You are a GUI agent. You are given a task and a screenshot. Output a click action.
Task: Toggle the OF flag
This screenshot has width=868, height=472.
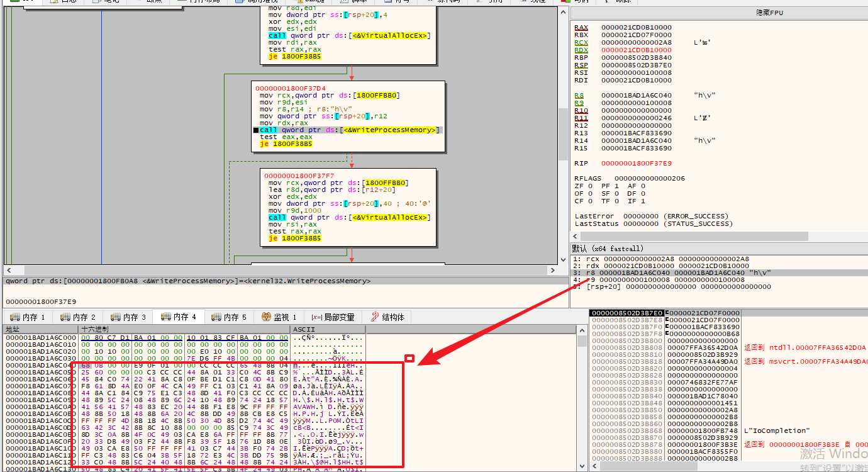click(x=582, y=194)
